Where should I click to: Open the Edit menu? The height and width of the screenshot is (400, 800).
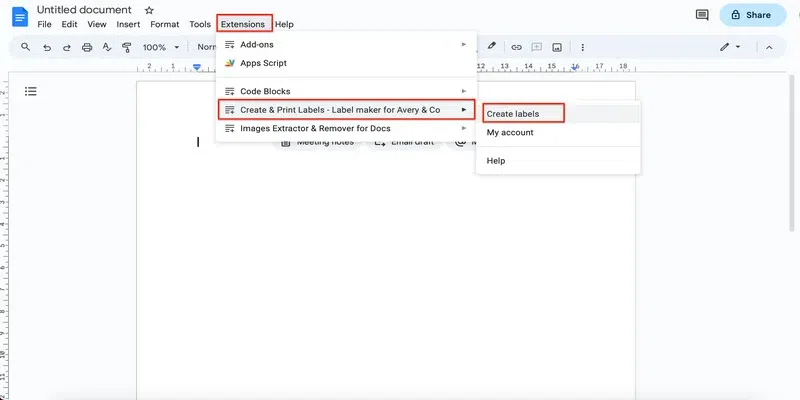coord(69,24)
